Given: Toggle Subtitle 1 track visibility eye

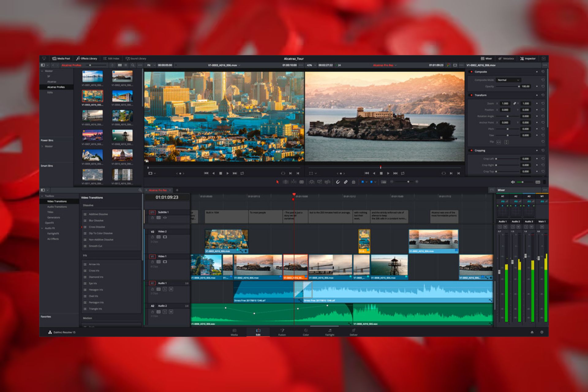Looking at the screenshot, I should tap(165, 218).
